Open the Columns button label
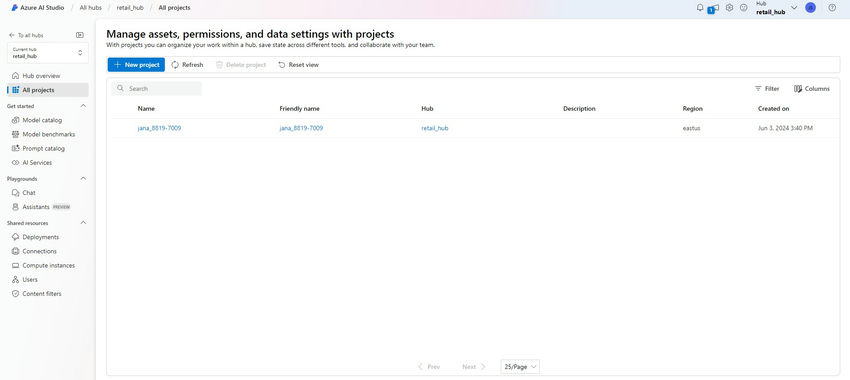Image resolution: width=850 pixels, height=380 pixels. tap(817, 88)
